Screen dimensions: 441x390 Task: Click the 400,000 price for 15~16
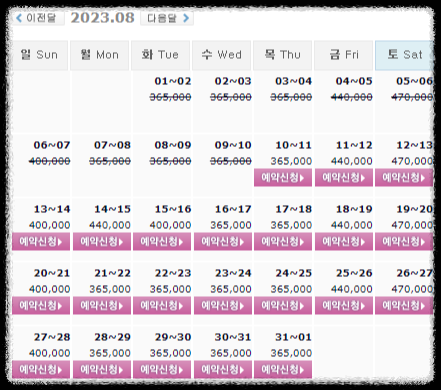click(170, 225)
